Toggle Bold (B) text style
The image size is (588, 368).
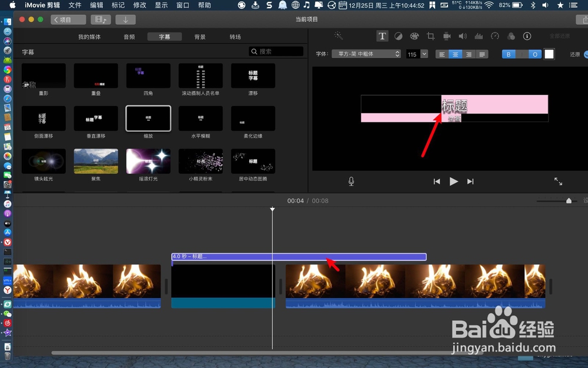point(509,54)
